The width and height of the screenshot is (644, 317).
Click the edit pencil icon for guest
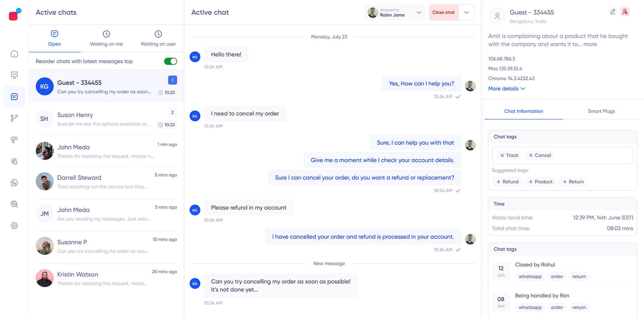[x=612, y=12]
